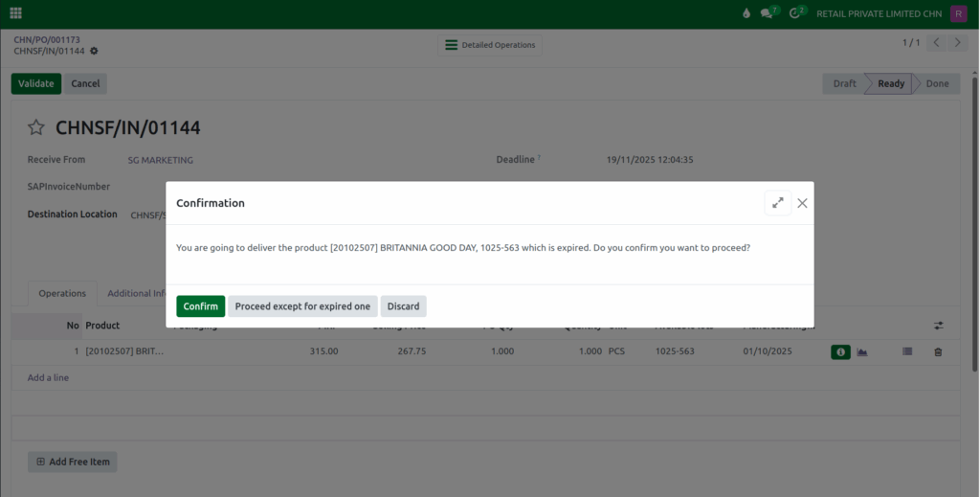Open the conversations chat icon
Image resolution: width=980 pixels, height=497 pixels.
[767, 13]
